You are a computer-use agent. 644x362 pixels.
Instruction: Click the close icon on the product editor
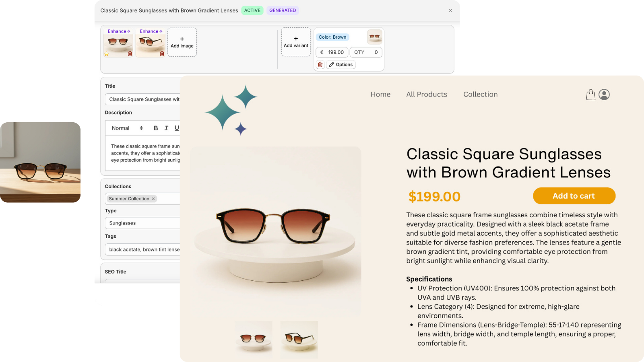point(450,10)
